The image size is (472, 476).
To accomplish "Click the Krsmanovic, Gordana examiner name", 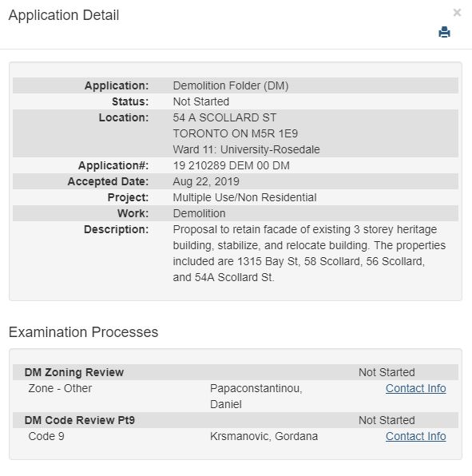I will [264, 436].
